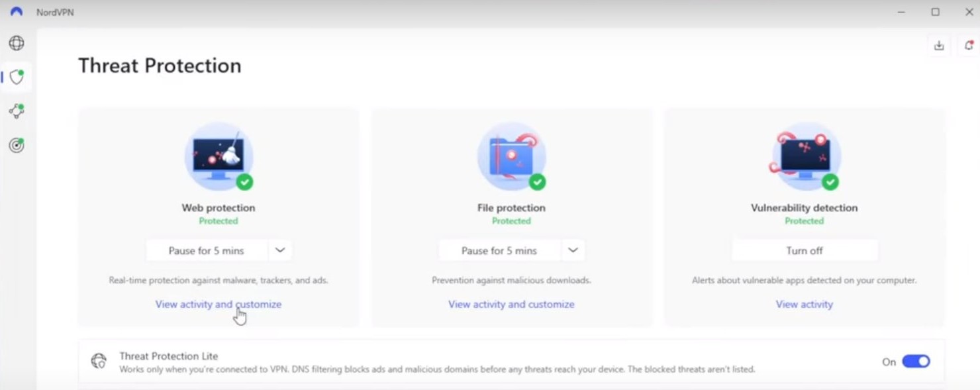
Task: Expand Web protection pause duration dropdown
Action: pos(280,250)
